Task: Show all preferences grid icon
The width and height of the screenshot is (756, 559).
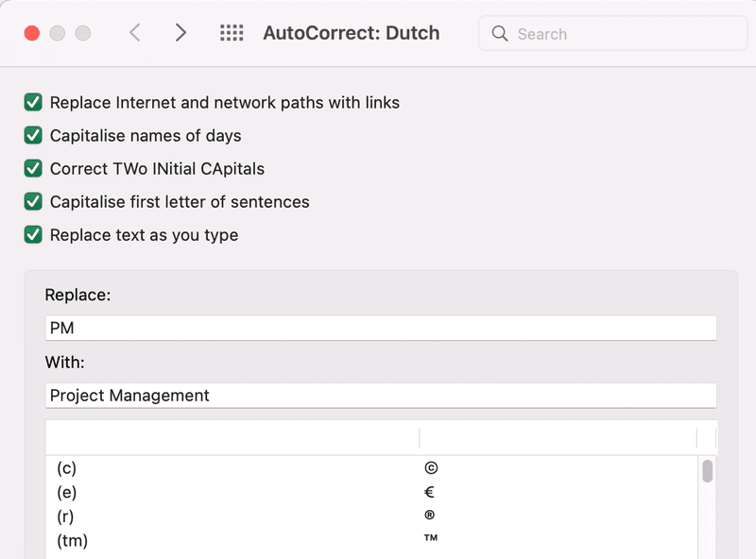Action: pos(232,33)
